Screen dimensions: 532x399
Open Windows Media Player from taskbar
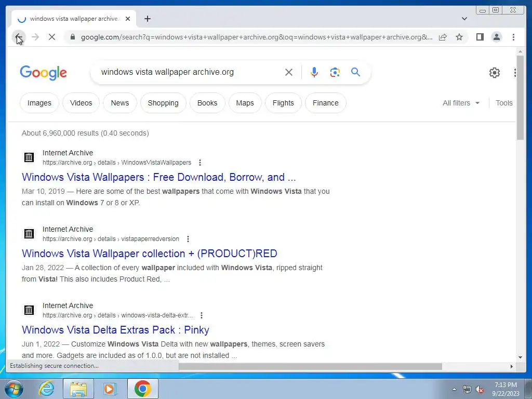(x=110, y=389)
